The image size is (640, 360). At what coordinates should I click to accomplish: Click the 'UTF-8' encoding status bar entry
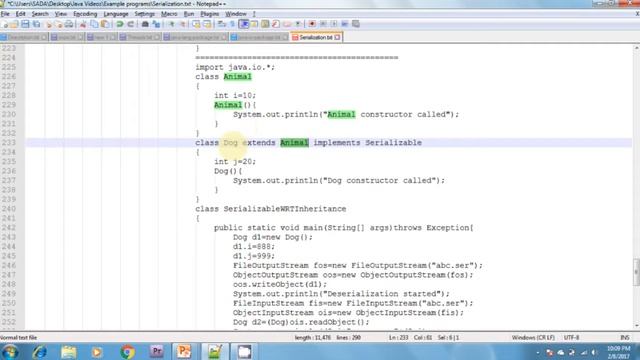coord(571,338)
